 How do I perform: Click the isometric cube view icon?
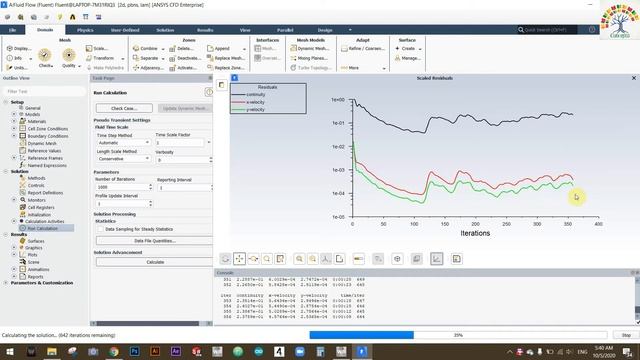click(x=398, y=259)
